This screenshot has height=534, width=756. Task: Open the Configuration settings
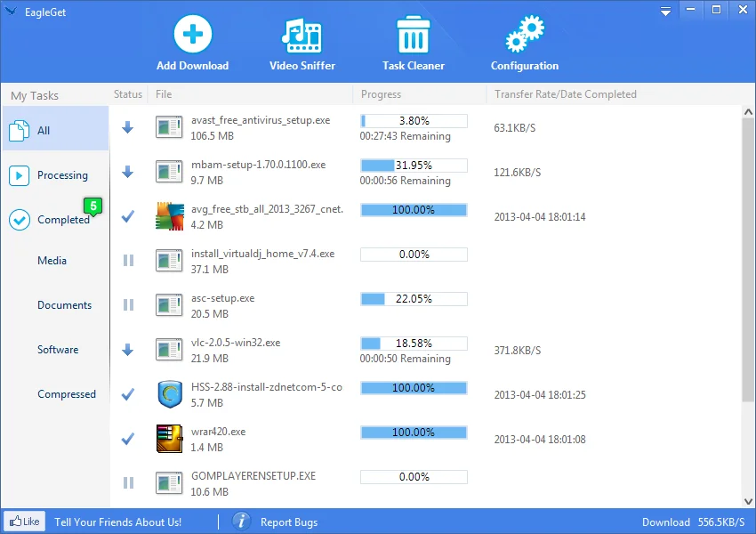coord(524,40)
